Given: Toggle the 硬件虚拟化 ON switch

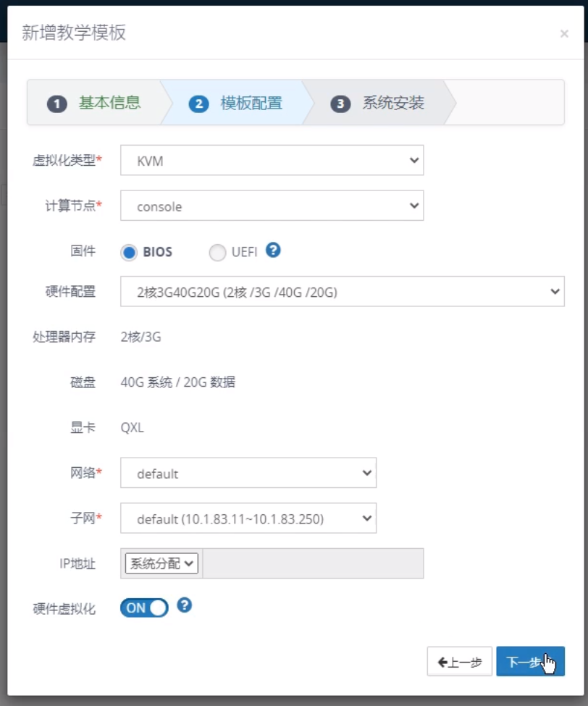Looking at the screenshot, I should 144,608.
